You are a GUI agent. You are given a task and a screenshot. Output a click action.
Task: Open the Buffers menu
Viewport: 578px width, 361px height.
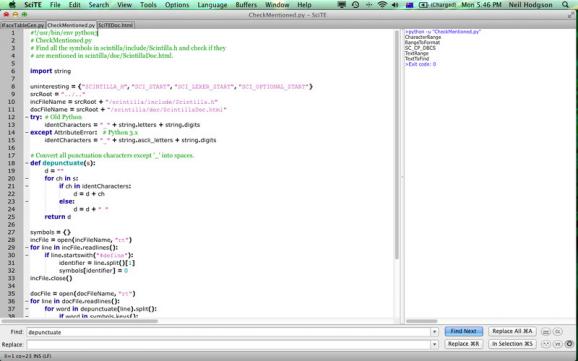coord(246,5)
